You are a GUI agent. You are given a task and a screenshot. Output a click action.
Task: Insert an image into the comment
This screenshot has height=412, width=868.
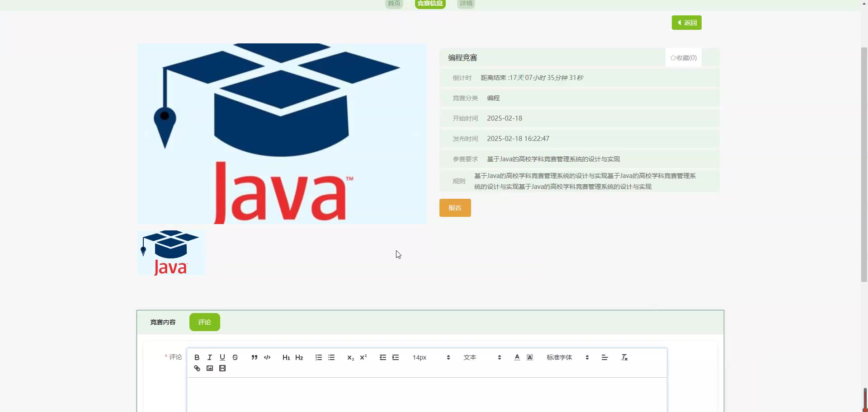tap(209, 368)
